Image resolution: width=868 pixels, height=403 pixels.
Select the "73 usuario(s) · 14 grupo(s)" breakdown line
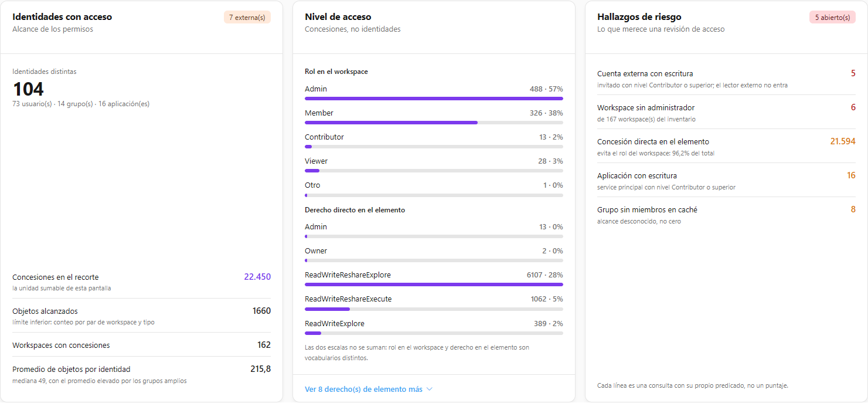(x=81, y=104)
